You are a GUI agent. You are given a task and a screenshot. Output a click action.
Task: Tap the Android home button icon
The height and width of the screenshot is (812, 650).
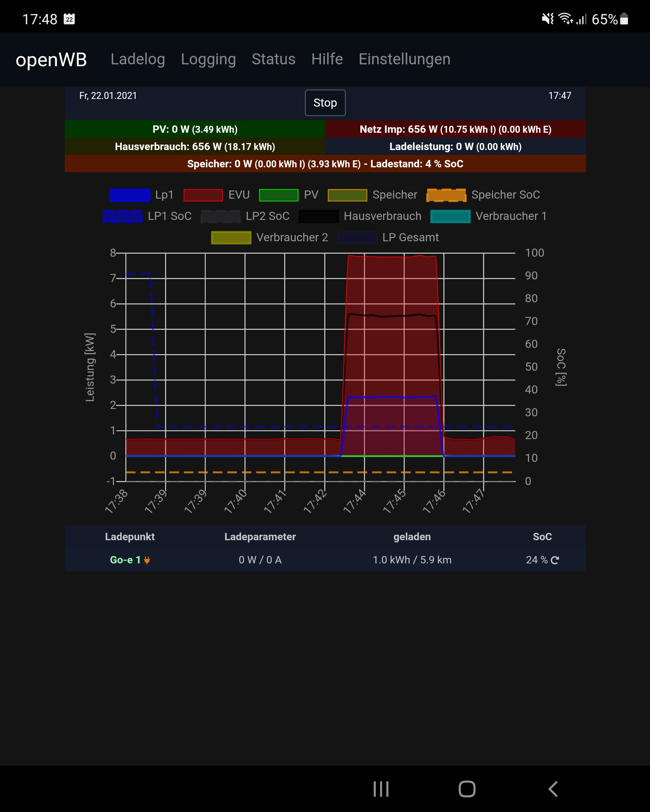tap(467, 789)
